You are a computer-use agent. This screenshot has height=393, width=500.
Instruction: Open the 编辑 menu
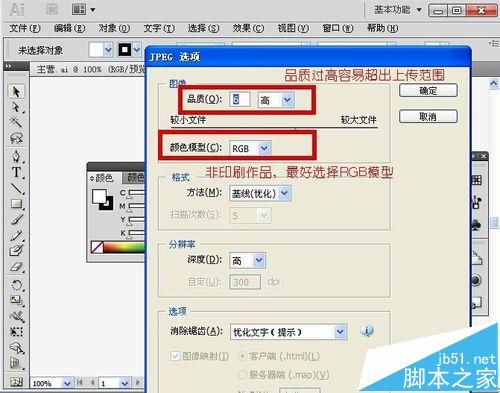point(69,28)
